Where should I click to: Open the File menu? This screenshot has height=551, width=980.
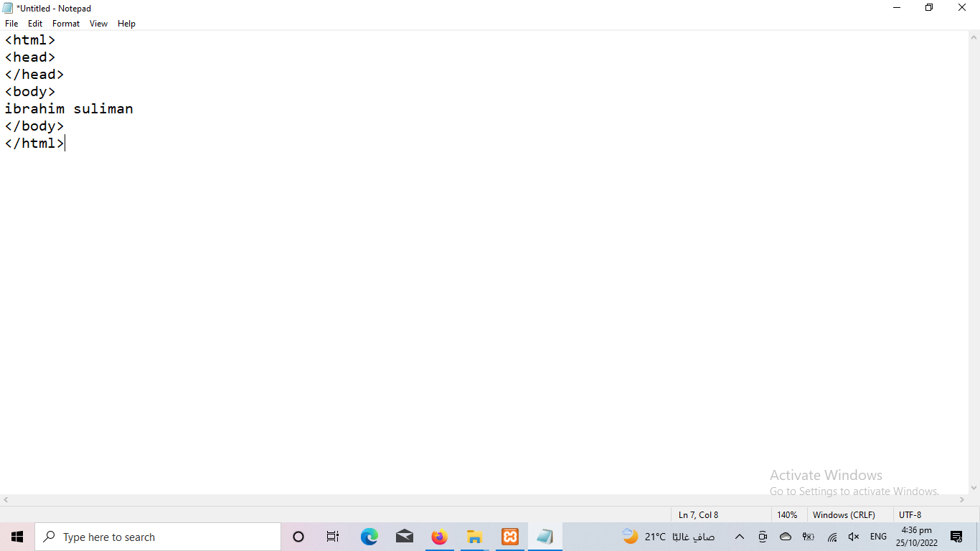11,24
